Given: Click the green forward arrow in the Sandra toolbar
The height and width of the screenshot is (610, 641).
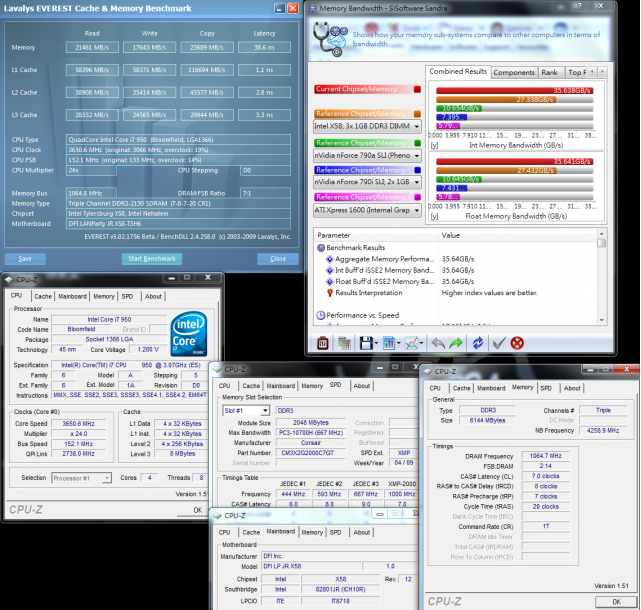Looking at the screenshot, I should [x=456, y=343].
